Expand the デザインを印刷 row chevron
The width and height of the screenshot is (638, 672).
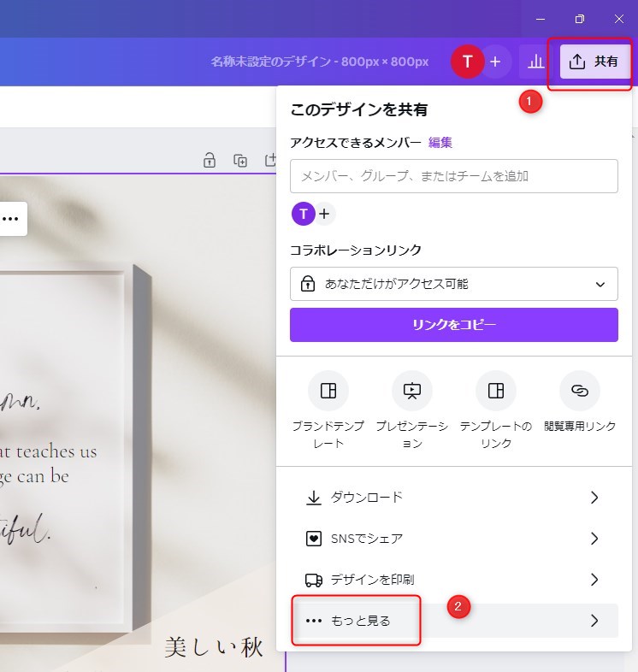coord(594,580)
